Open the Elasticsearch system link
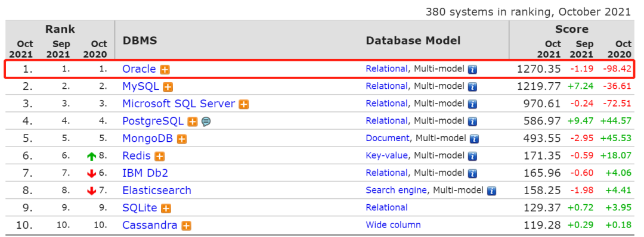This screenshot has height=237, width=644. [x=157, y=191]
